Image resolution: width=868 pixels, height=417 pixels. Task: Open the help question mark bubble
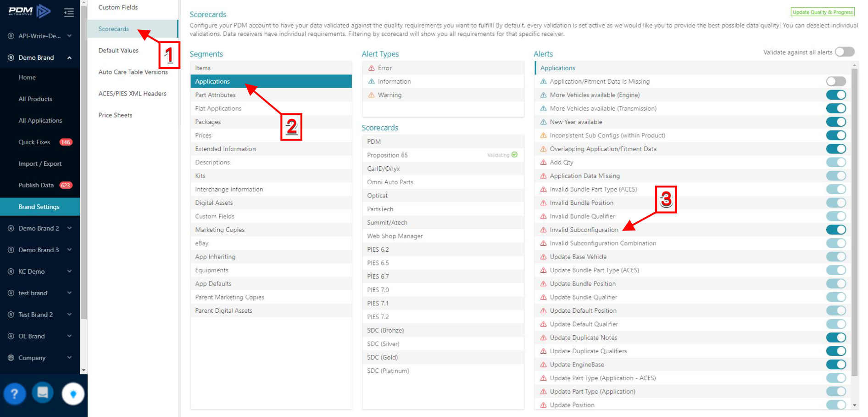15,394
